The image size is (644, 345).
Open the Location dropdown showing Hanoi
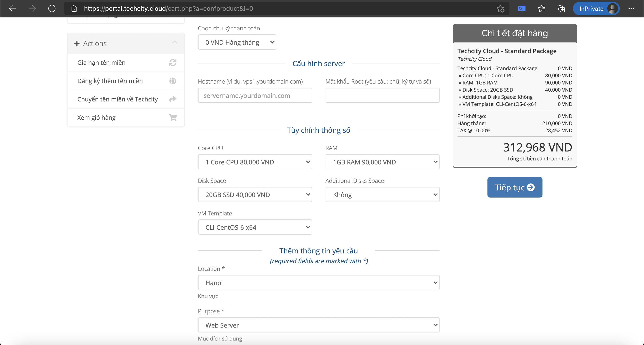(318, 282)
